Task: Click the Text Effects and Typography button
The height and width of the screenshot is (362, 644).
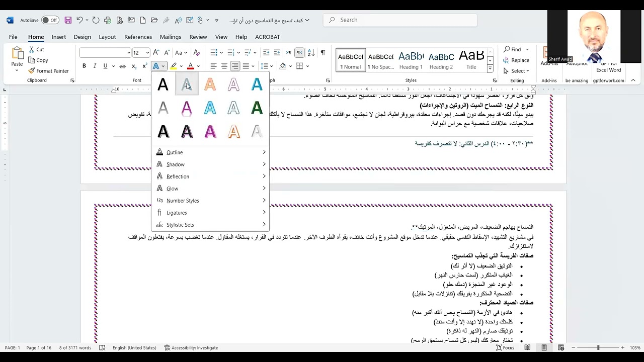Action: (x=156, y=66)
